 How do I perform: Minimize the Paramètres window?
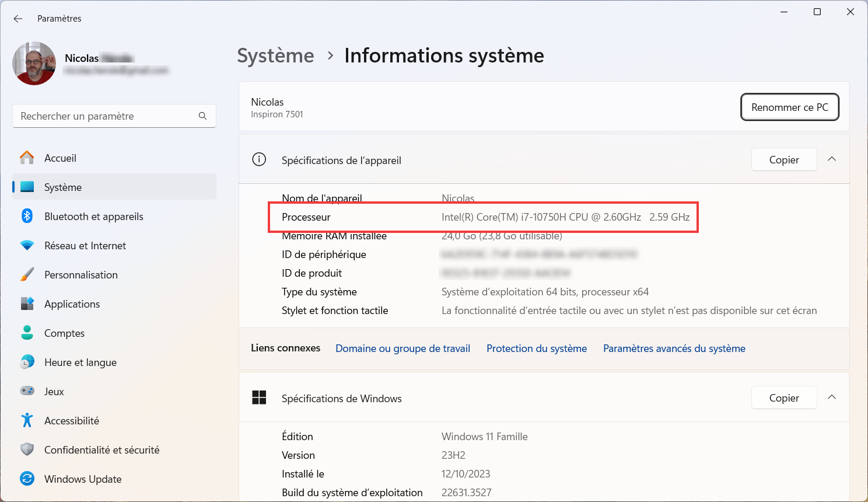tap(784, 12)
